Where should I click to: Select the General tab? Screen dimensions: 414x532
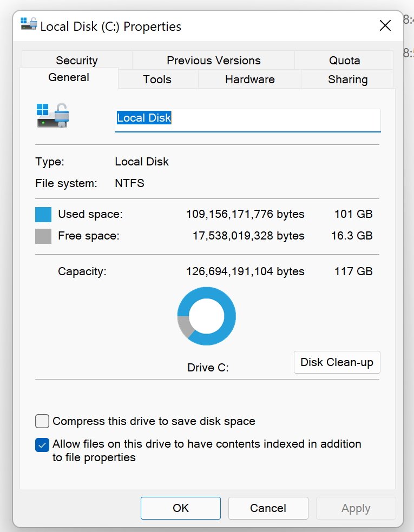[x=69, y=77]
